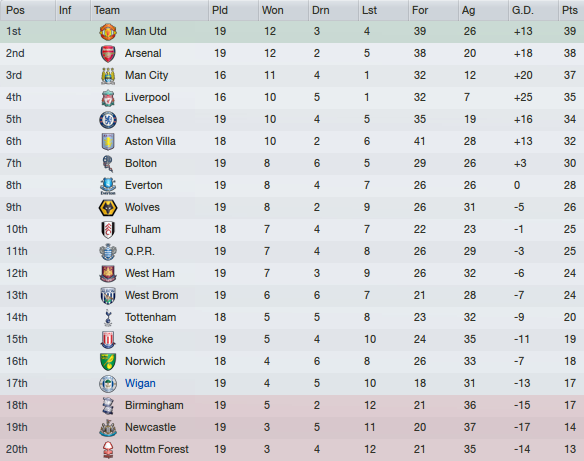Select the Nottm Forest team name

tap(157, 449)
